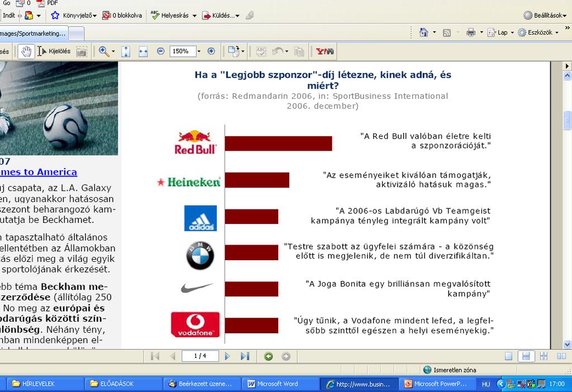Click the 150% zoom value field

click(183, 51)
